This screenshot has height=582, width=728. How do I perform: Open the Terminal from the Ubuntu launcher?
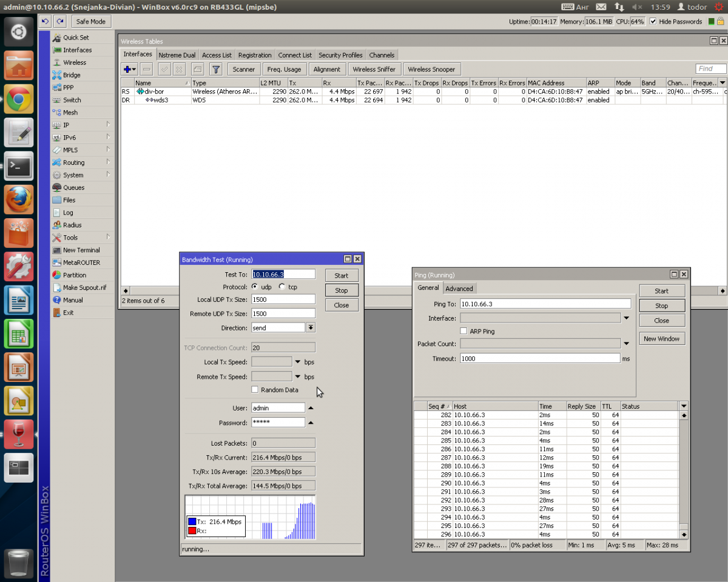point(19,165)
